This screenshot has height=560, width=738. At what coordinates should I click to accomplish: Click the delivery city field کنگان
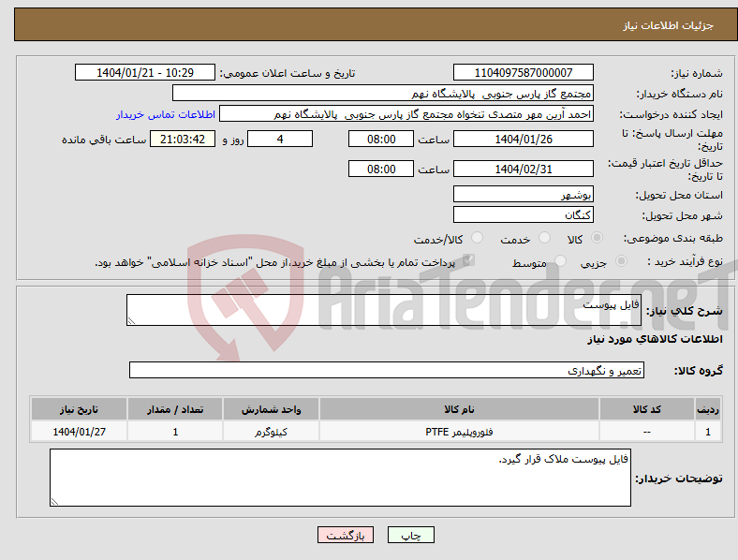(x=523, y=214)
